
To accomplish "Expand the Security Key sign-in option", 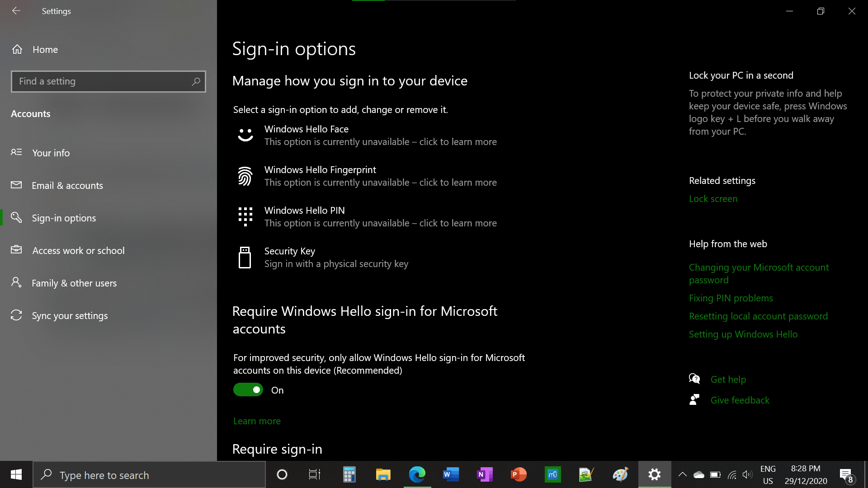I will (336, 258).
